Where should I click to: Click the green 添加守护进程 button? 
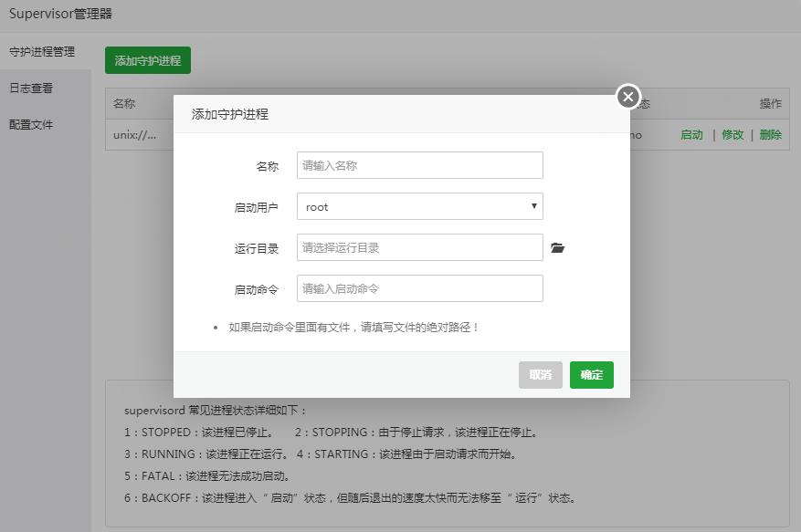[148, 60]
